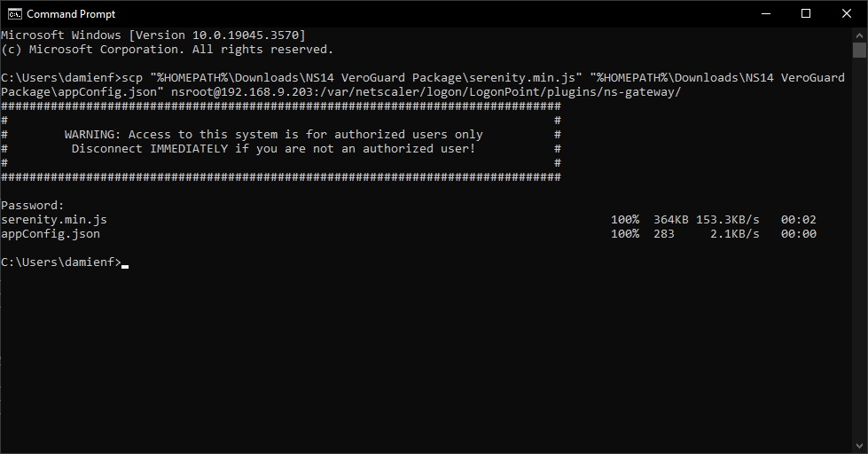Click the empty scrollbar track below the thumb
868x454 pixels.
pyautogui.click(x=859, y=266)
